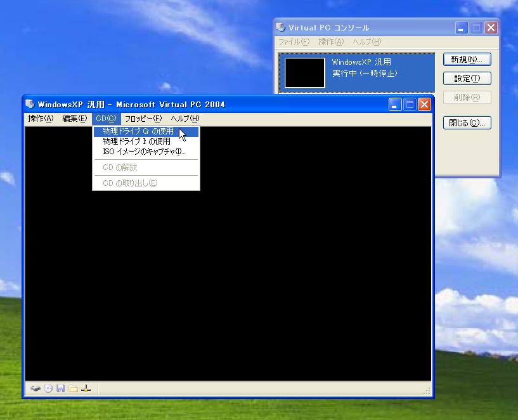Screen dimensions: 518x420
Task: Click the 設定(T) button
Action: [467, 78]
